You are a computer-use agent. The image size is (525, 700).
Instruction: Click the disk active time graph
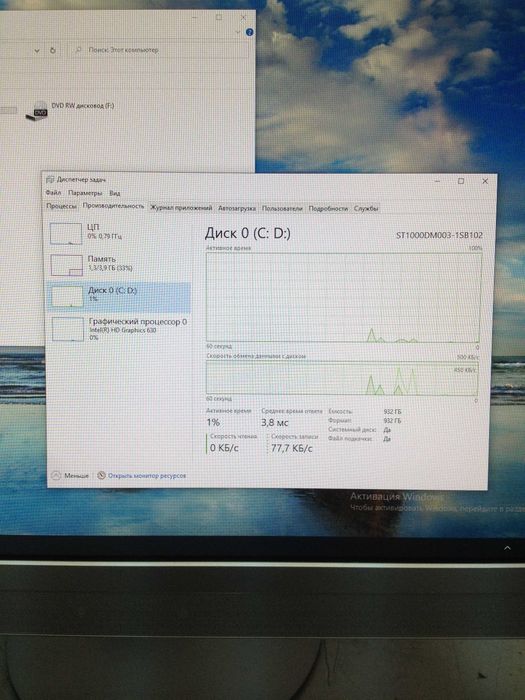[x=343, y=298]
